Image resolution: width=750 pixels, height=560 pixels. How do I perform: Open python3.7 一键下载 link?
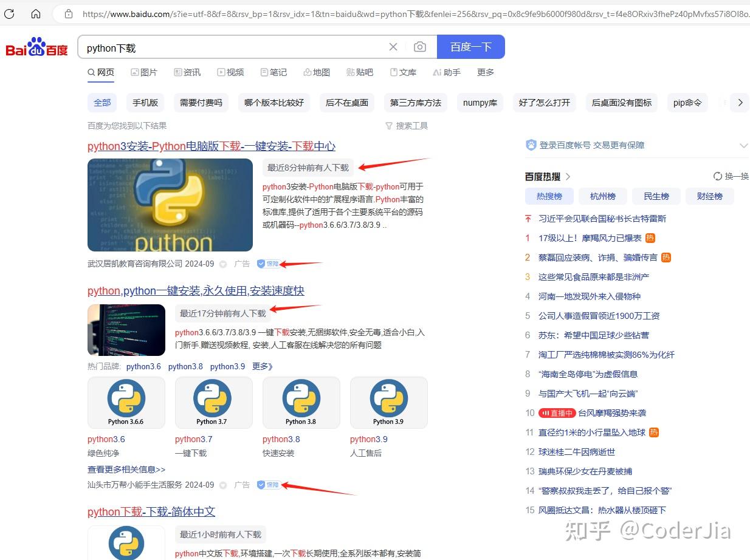pyautogui.click(x=194, y=439)
